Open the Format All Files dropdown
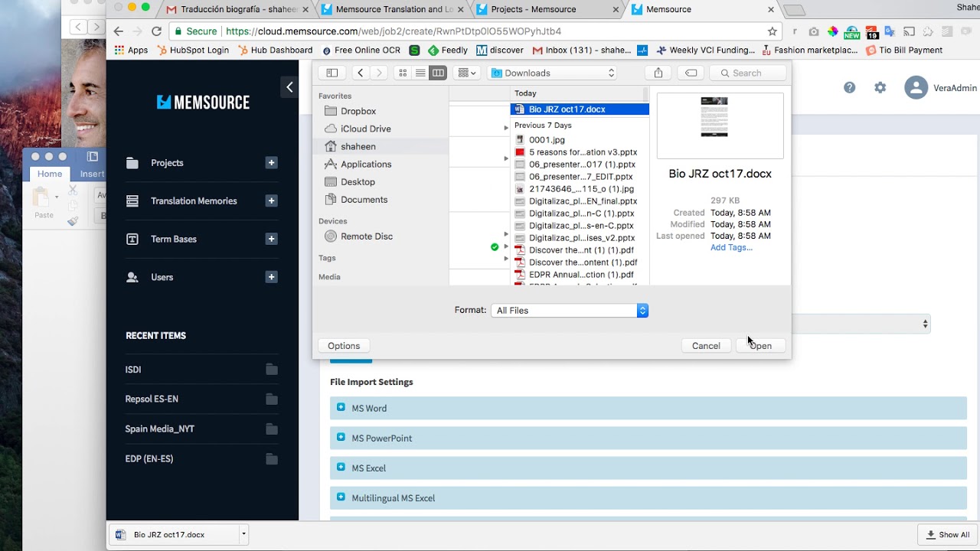Viewport: 980px width, 551px height. point(570,310)
